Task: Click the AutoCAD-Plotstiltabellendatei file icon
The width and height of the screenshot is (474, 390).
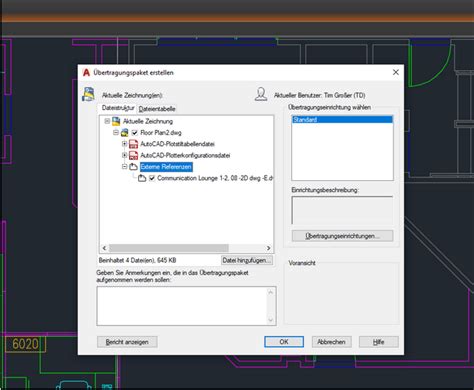Action: pyautogui.click(x=133, y=144)
